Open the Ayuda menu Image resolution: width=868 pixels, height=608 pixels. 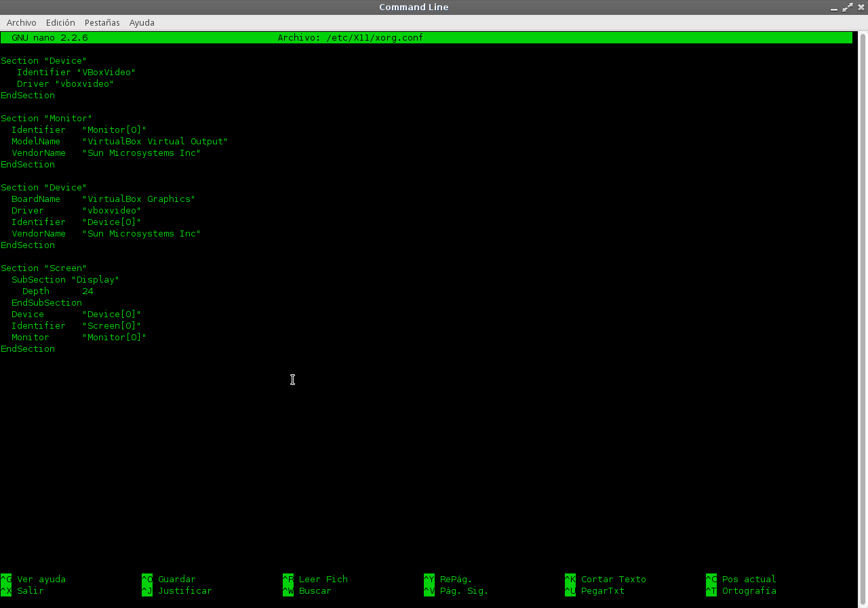142,22
